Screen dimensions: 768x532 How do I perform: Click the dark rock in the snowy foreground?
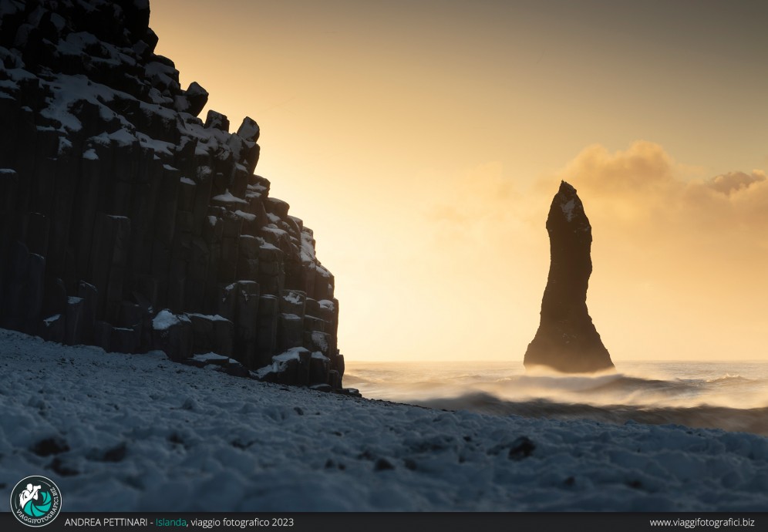[x=520, y=448]
